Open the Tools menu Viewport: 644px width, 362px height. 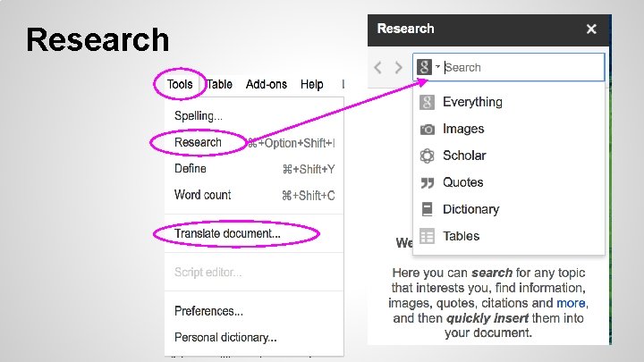tap(179, 84)
